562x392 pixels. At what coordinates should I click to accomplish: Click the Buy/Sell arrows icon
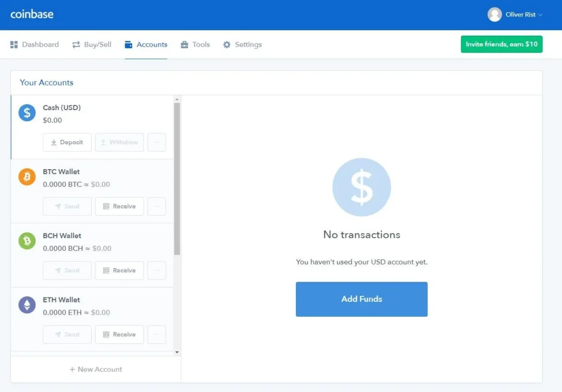(x=76, y=44)
